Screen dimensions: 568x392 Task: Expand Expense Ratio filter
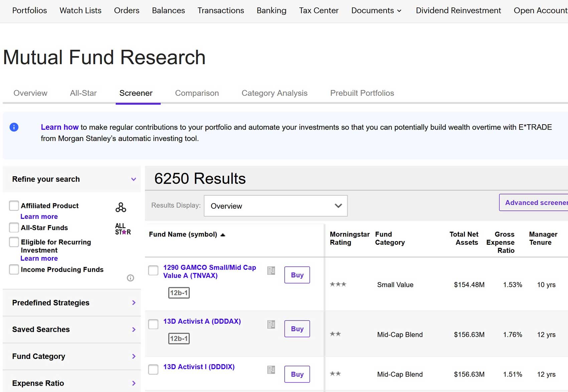coord(72,383)
